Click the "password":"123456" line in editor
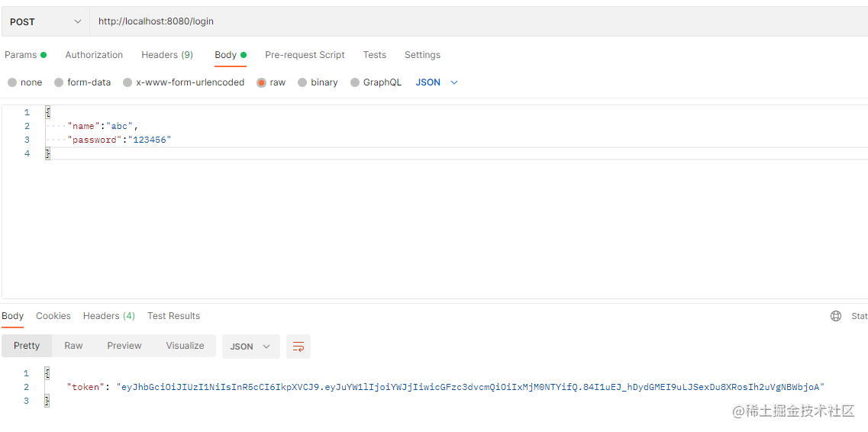Screen dimensions: 868x432 pos(119,140)
